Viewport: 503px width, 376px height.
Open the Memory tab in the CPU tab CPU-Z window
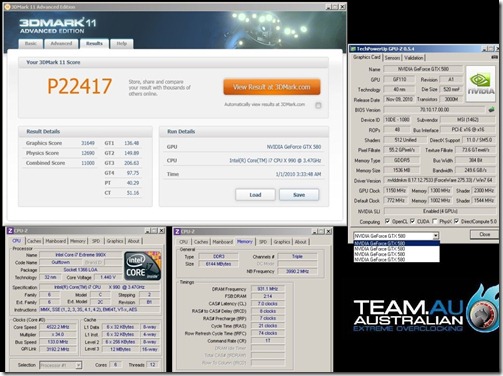[78, 241]
